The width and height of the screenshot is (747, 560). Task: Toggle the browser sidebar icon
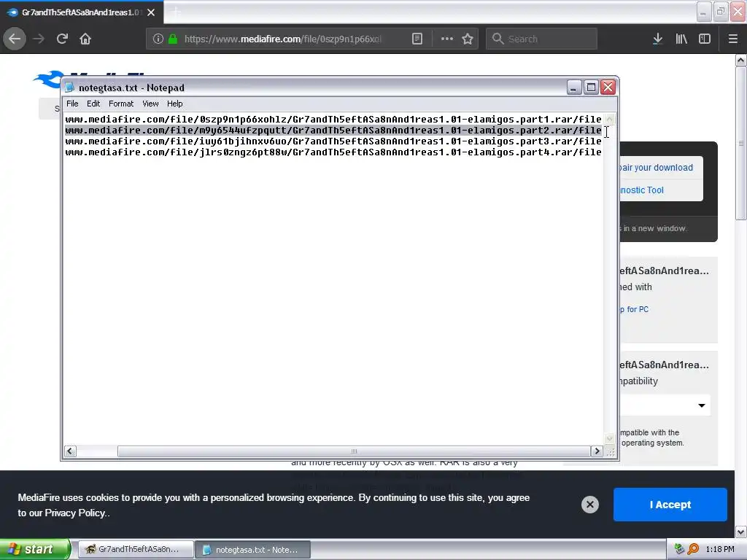tap(705, 39)
